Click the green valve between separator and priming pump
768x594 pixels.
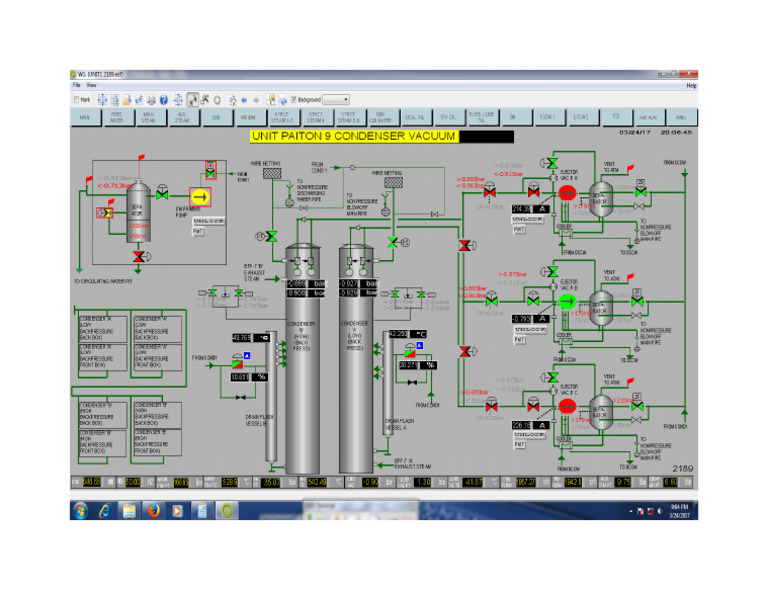click(x=162, y=192)
